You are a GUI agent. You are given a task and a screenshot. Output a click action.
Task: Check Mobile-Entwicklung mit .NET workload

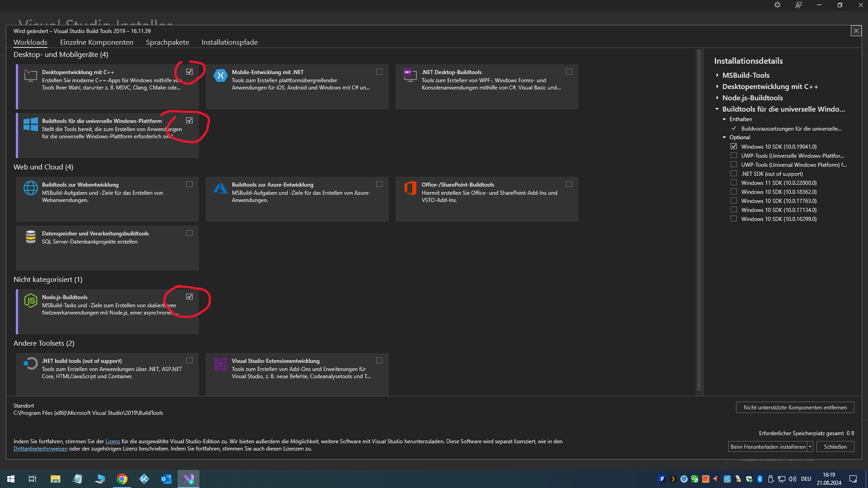(379, 72)
